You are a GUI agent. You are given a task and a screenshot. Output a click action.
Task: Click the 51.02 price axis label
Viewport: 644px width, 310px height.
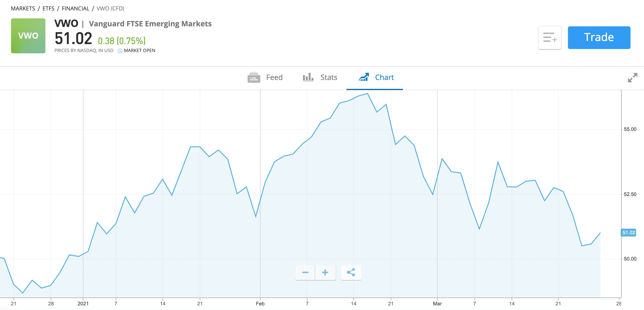pyautogui.click(x=628, y=233)
